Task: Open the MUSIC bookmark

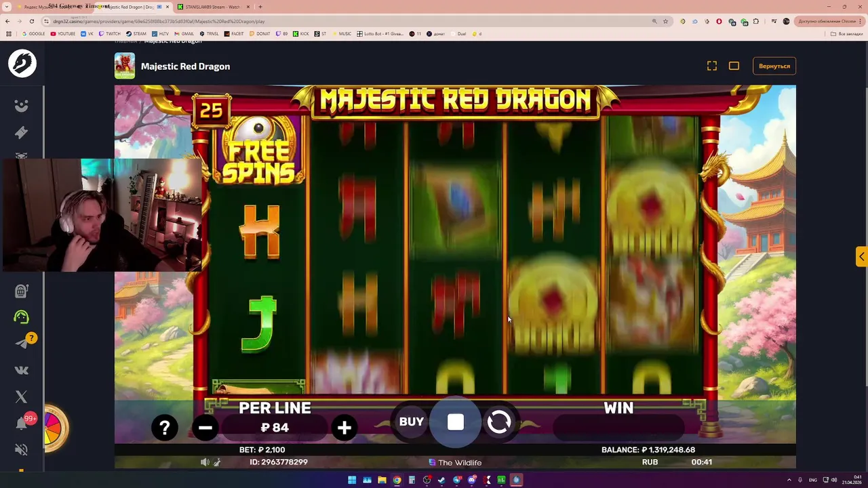Action: [x=341, y=33]
